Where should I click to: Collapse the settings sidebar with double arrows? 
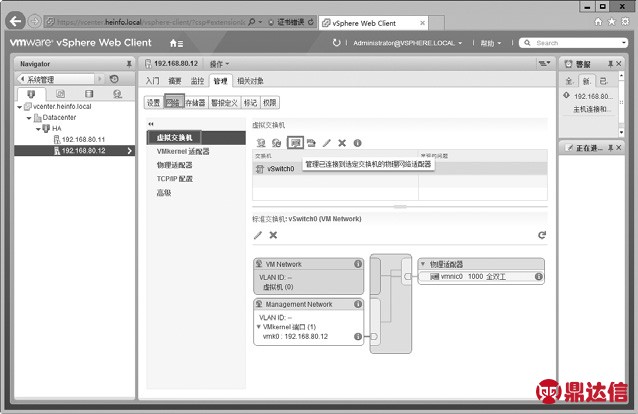[x=151, y=124]
